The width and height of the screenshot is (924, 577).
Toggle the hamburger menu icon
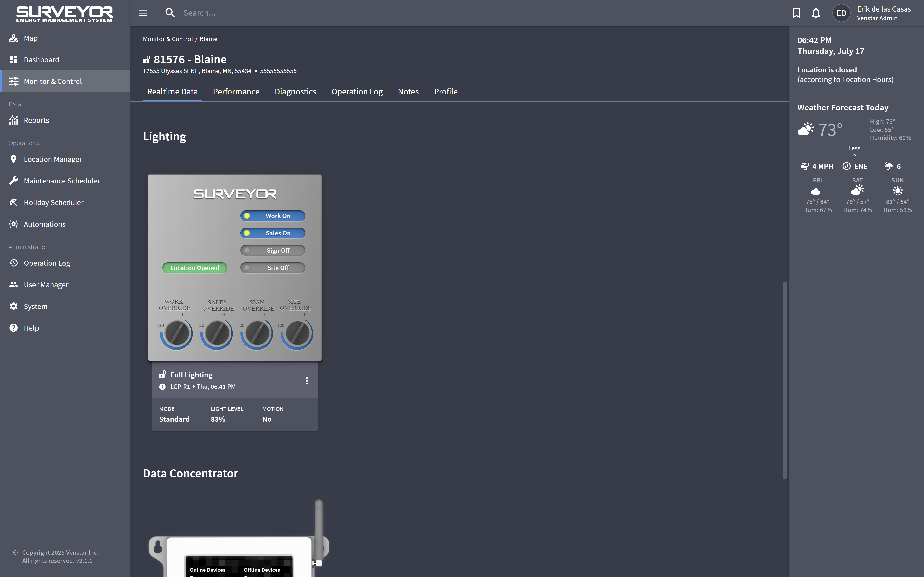pos(143,13)
